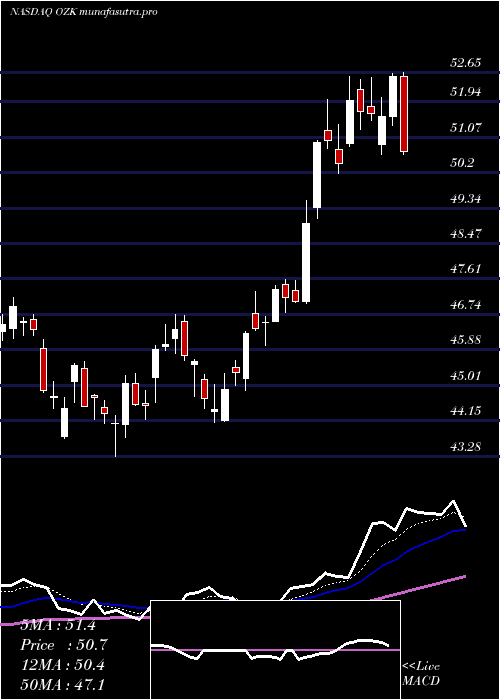Click the tall white candle crossing 48.47
The image size is (500, 700).
[x=306, y=262]
